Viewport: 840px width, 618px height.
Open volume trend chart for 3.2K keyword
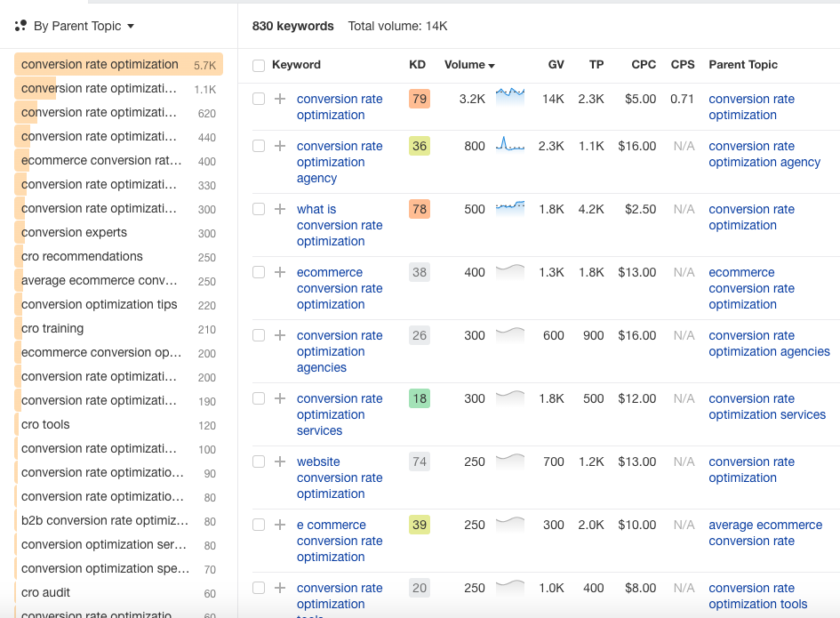pyautogui.click(x=510, y=97)
